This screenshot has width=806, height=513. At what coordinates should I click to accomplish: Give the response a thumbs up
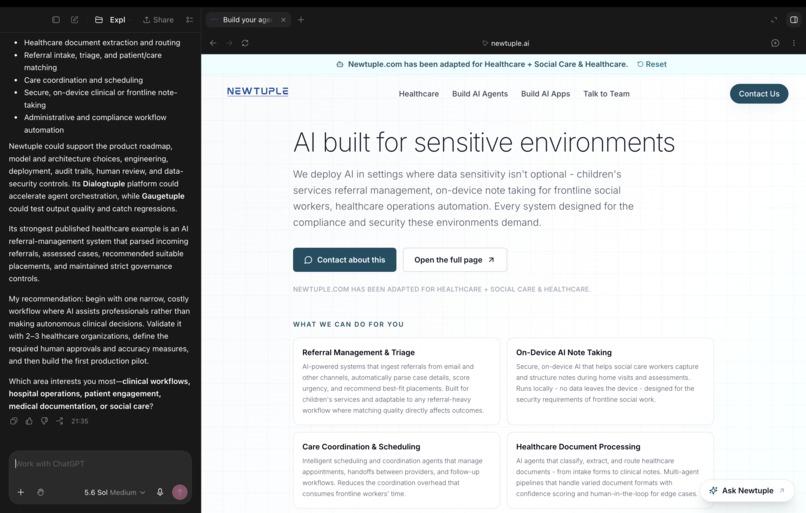click(x=29, y=421)
